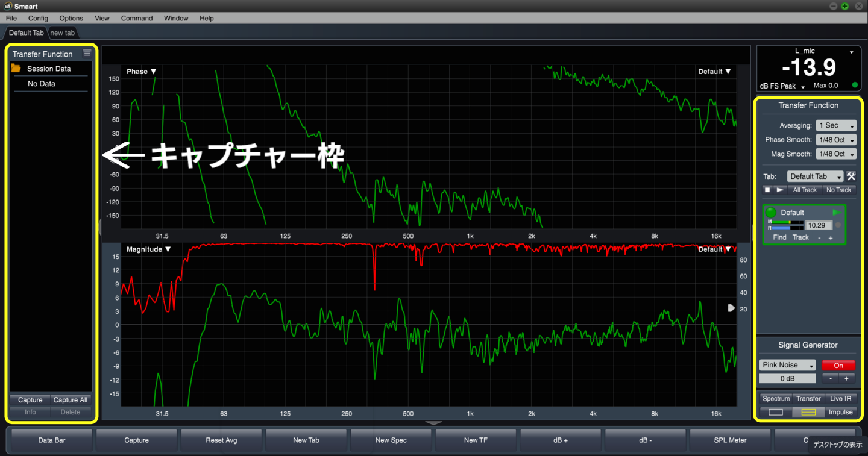
Task: Select the split two-pane view layout icon
Action: [808, 412]
